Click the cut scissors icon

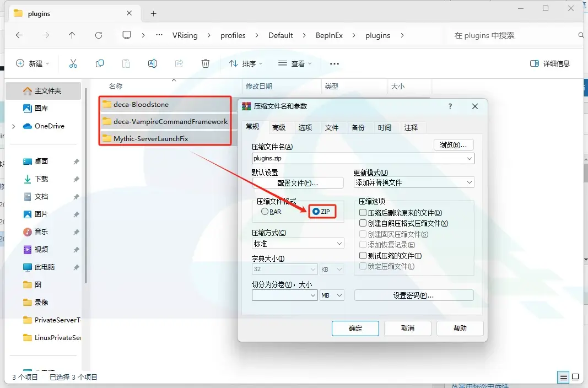(73, 64)
